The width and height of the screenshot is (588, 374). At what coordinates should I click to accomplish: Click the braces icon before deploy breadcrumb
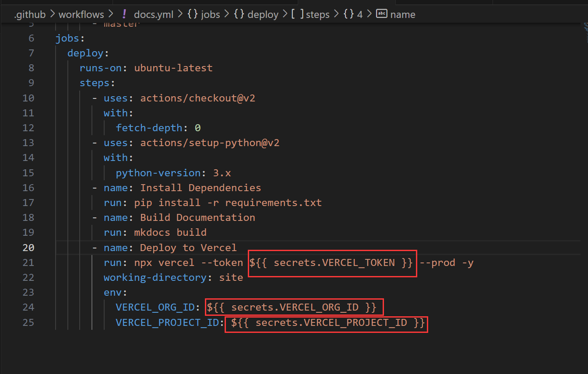coord(239,14)
